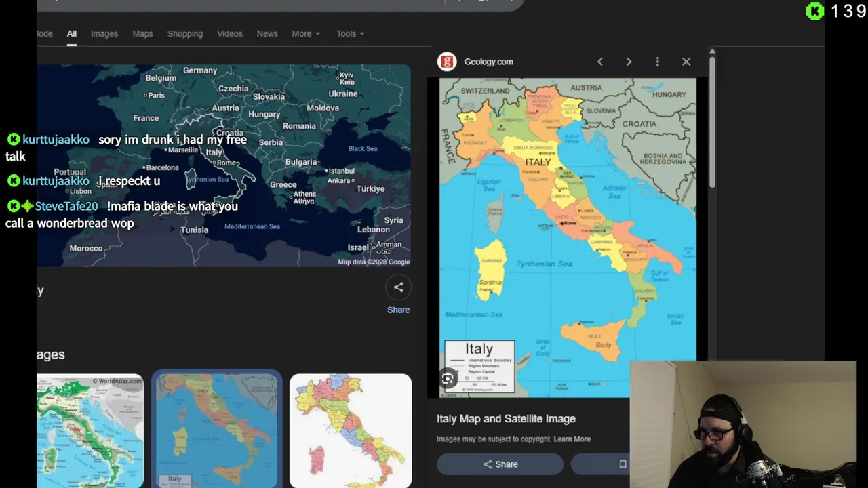Expand the More search options dropdown
Viewport: 868px width, 488px height.
pos(306,33)
